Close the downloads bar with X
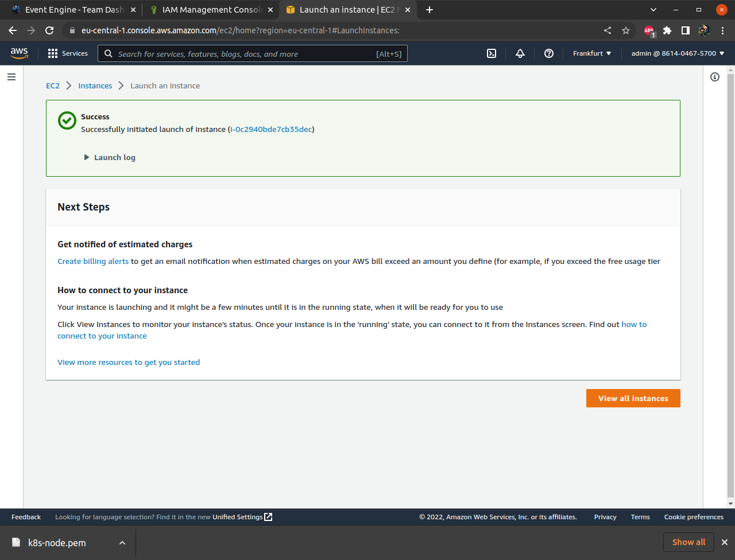Viewport: 735px width, 560px height. tap(725, 542)
